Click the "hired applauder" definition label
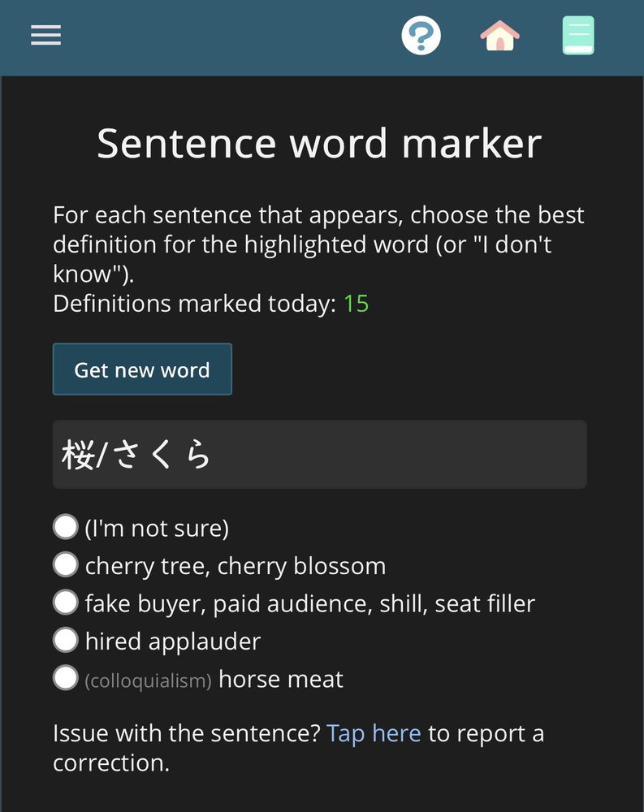This screenshot has width=644, height=812. click(173, 641)
